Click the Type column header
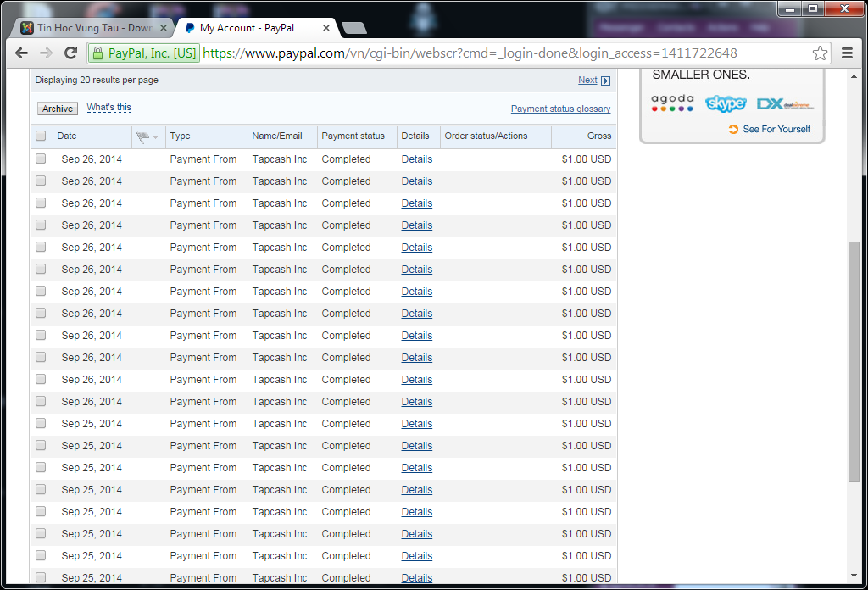This screenshot has width=868, height=590. pos(180,136)
